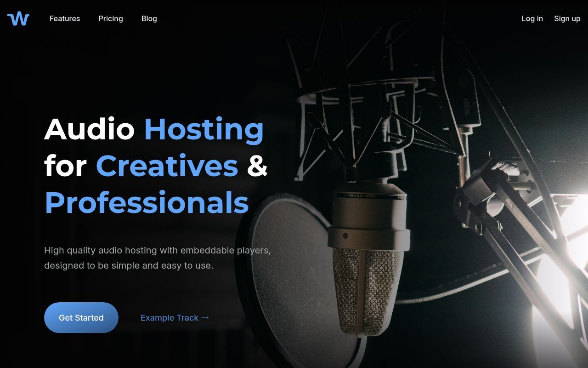This screenshot has height=368, width=588.
Task: Click the blue W logo icon
Action: coord(18,18)
